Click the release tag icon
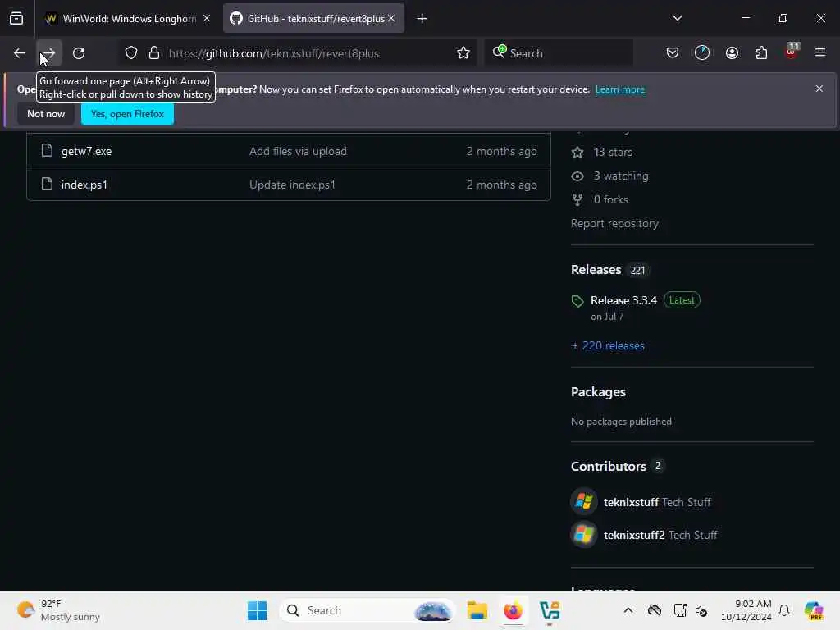This screenshot has width=840, height=630. (577, 302)
